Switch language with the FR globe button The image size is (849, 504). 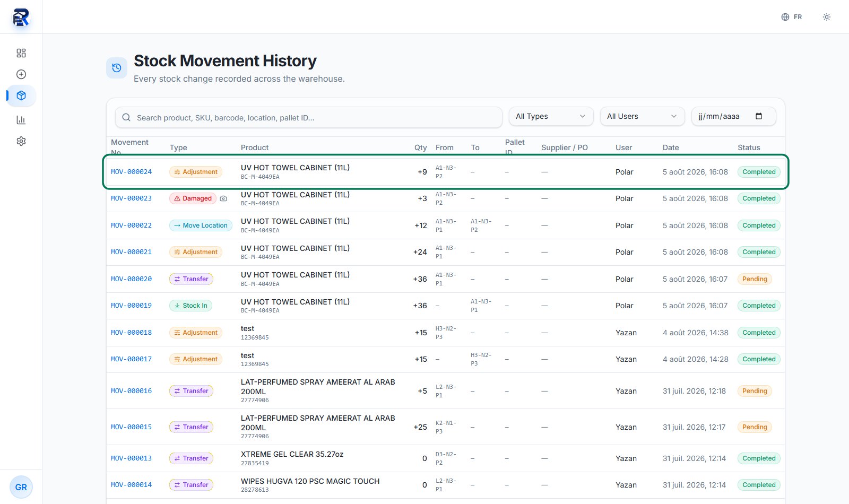[x=792, y=17]
